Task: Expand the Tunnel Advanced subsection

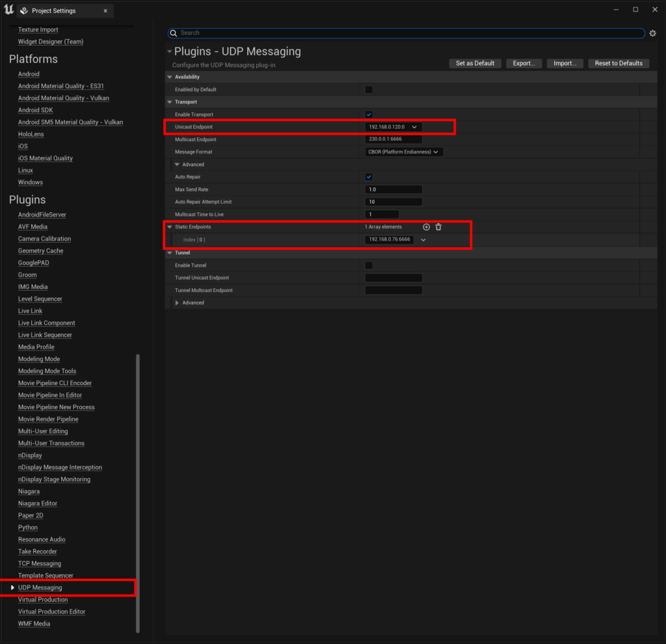Action: tap(177, 303)
